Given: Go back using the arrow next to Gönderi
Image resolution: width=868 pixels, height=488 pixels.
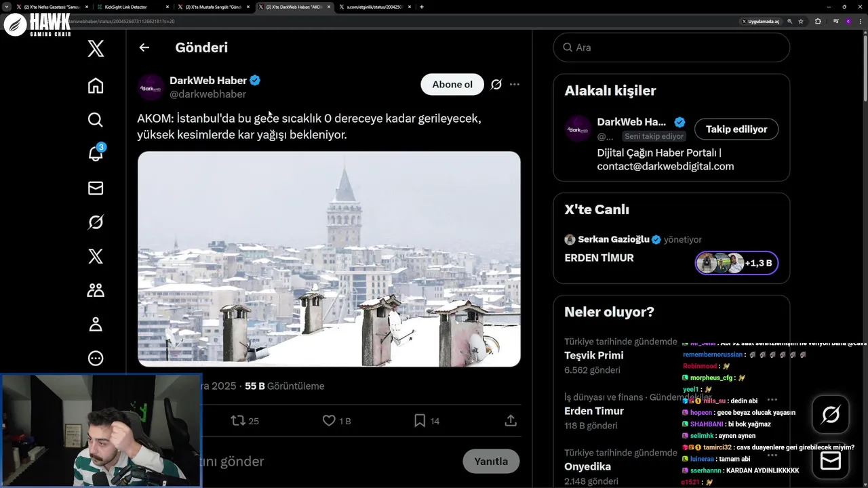Looking at the screenshot, I should click(x=144, y=47).
